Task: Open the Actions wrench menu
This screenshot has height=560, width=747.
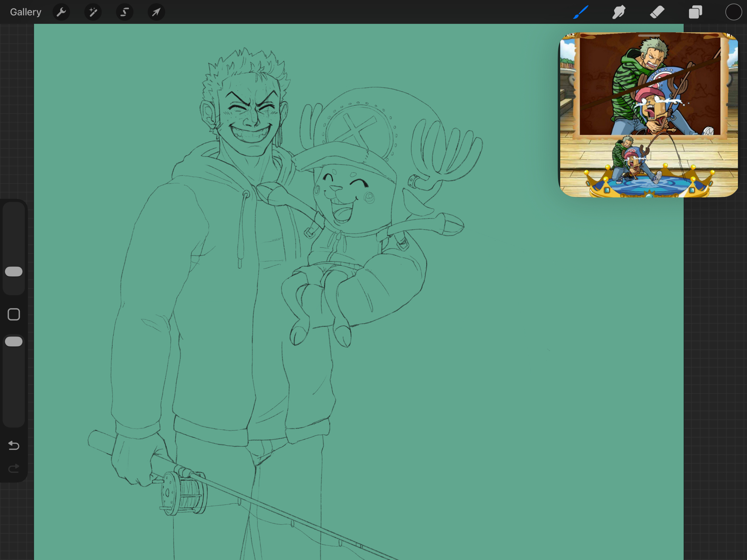Action: [61, 12]
